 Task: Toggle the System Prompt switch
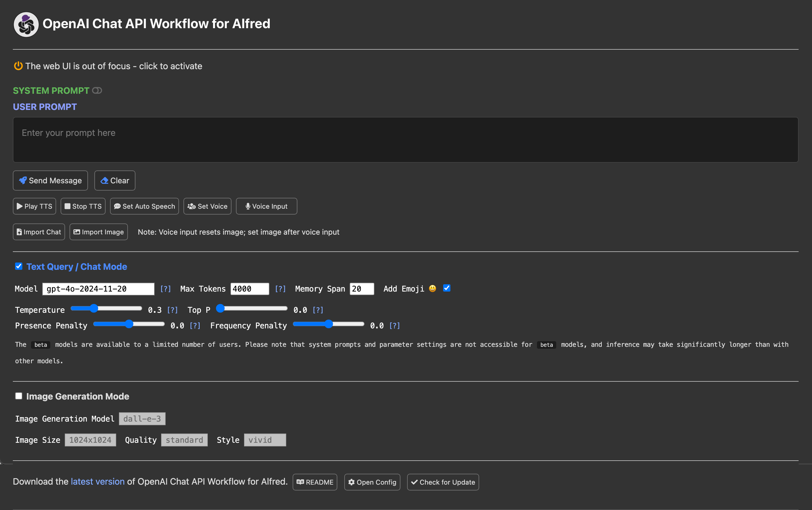(97, 91)
